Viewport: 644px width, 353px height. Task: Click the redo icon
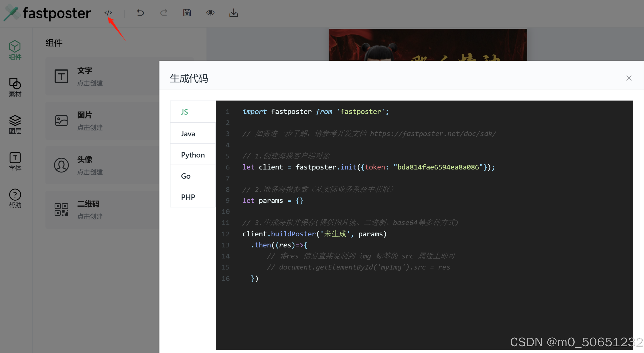[164, 13]
